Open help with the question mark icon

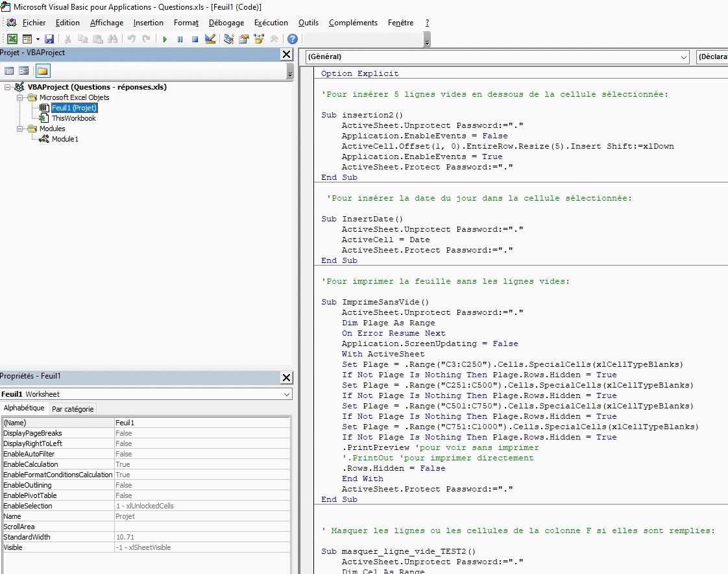293,39
